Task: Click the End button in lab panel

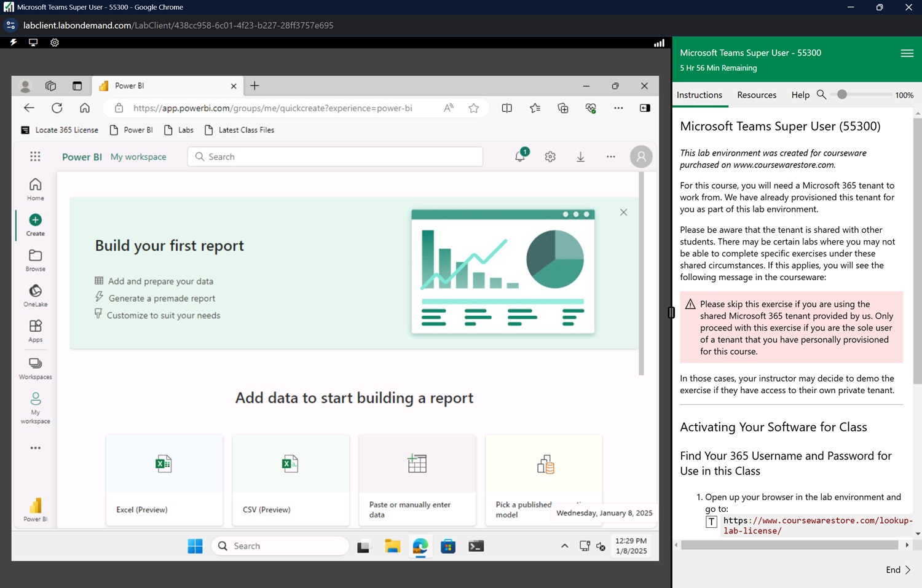Action: click(x=898, y=570)
